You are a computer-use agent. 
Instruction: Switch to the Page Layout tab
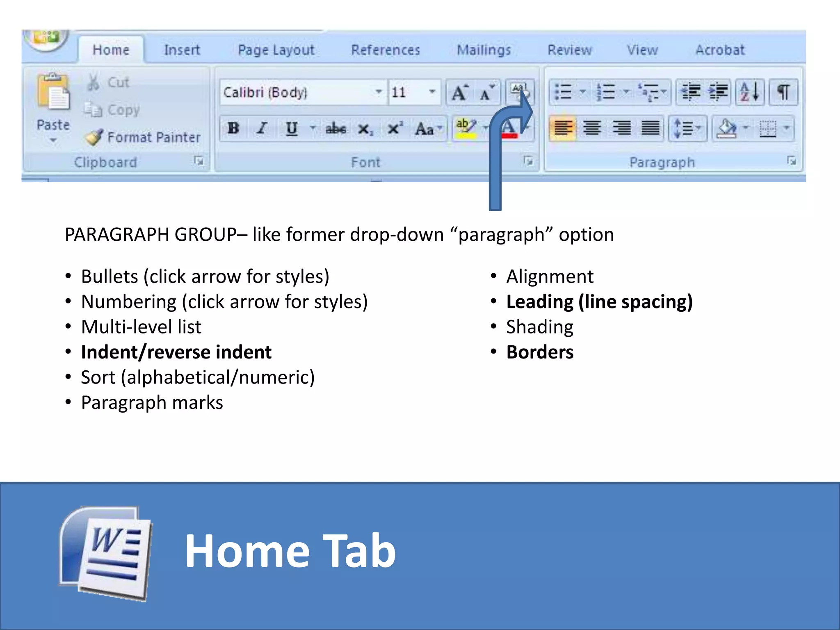pyautogui.click(x=276, y=50)
